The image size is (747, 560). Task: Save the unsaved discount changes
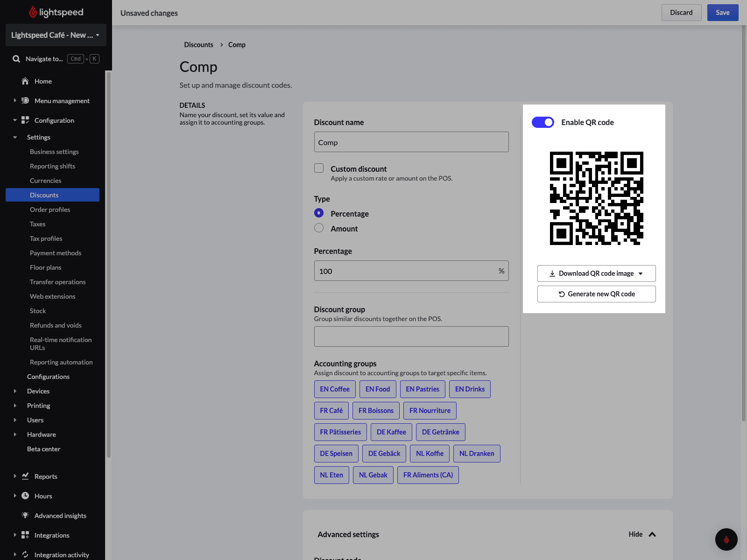pos(722,13)
